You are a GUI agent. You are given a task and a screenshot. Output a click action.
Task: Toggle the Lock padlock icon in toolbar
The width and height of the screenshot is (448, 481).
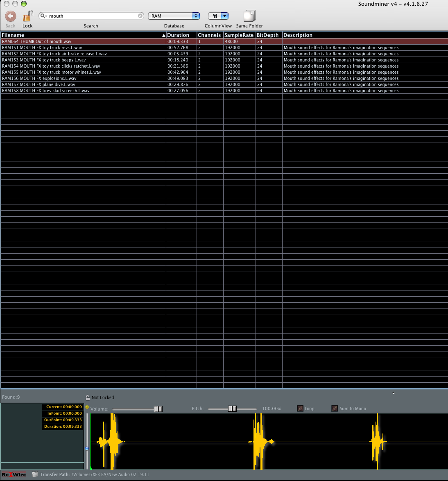click(x=28, y=16)
